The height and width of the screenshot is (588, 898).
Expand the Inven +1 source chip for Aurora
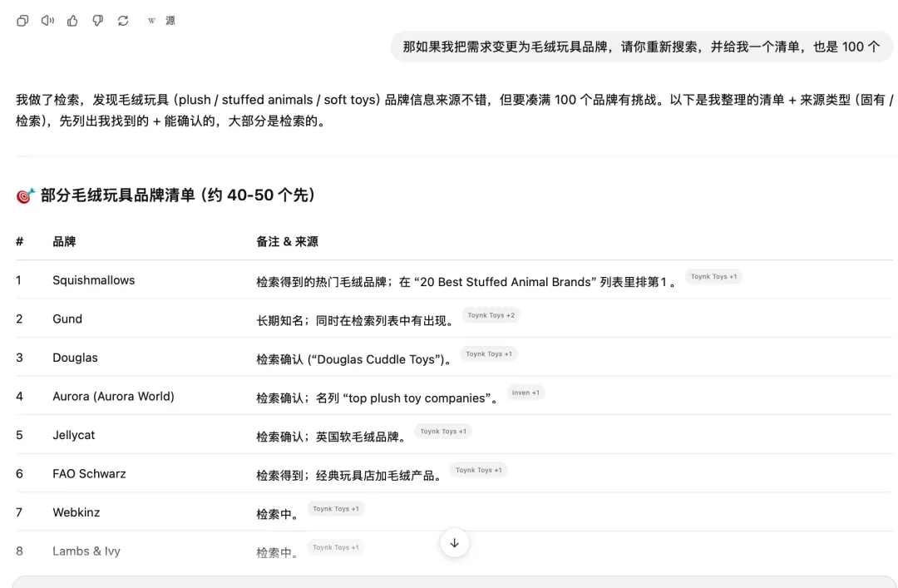(x=525, y=393)
